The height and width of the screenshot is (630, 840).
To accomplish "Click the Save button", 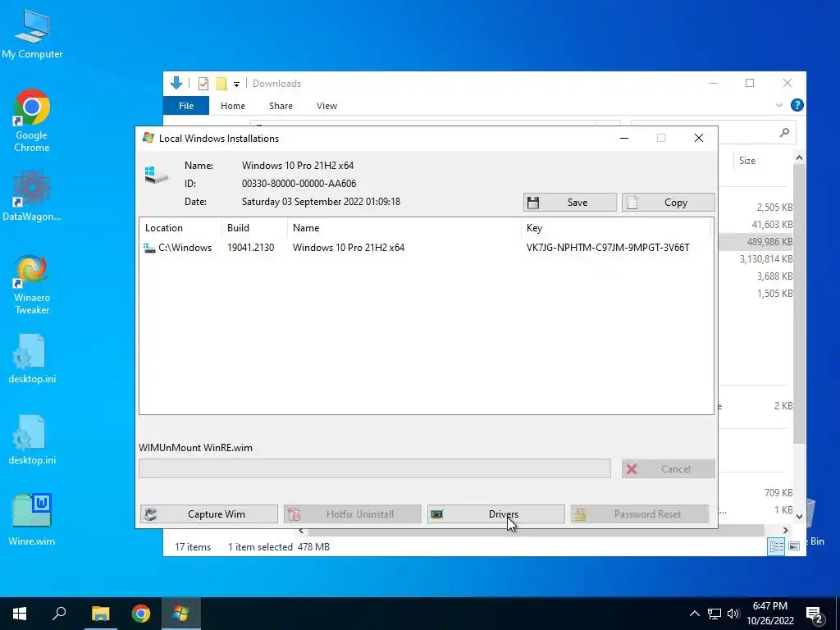I will (x=570, y=203).
